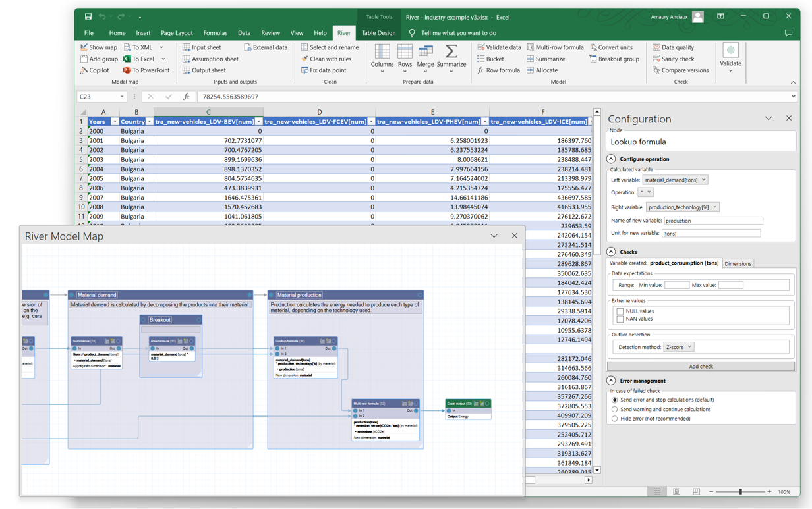
Task: Collapse the Error management section
Action: coord(611,381)
